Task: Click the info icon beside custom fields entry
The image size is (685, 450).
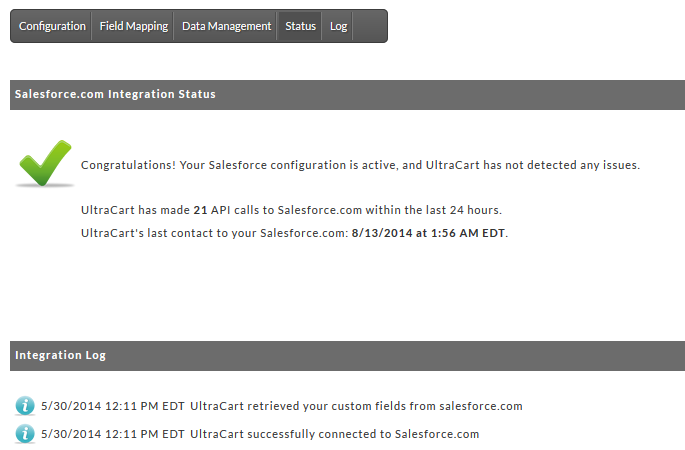Action: tap(25, 406)
